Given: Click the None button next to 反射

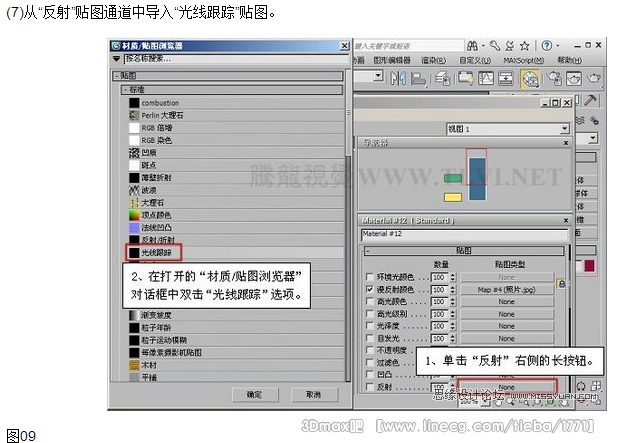Looking at the screenshot, I should point(507,387).
